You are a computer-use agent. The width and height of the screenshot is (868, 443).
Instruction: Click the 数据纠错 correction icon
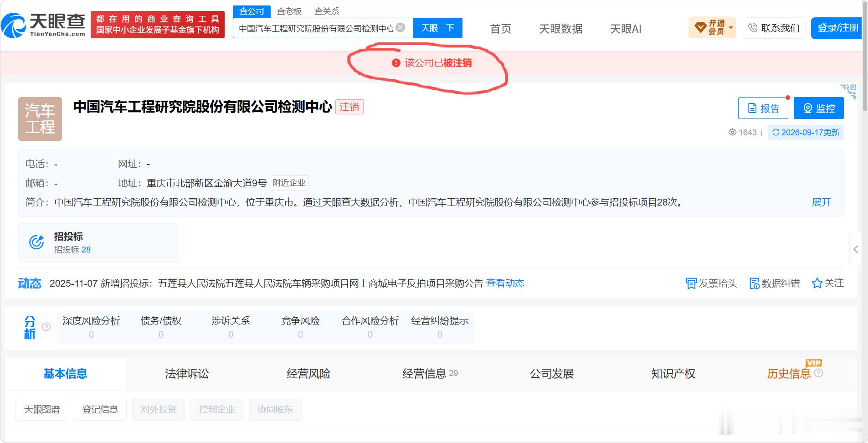click(x=755, y=283)
